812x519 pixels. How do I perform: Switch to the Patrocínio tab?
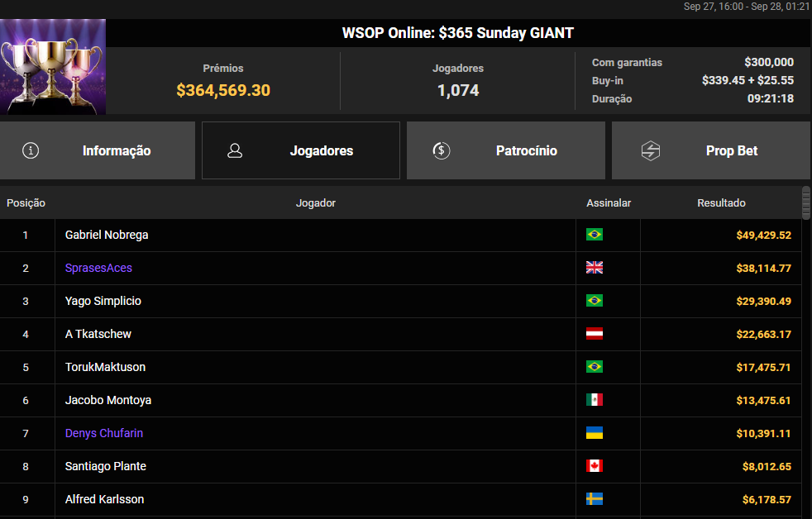(x=506, y=150)
